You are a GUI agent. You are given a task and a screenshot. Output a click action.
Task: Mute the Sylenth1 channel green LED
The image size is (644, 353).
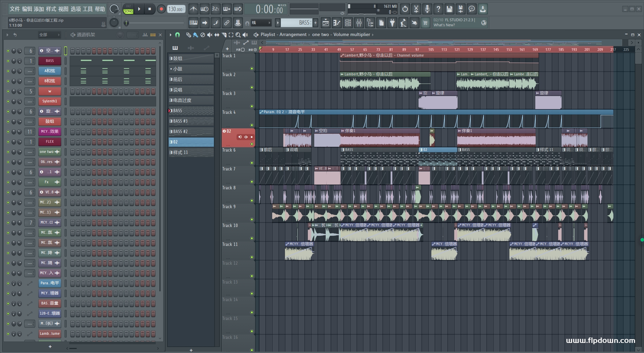click(8, 101)
